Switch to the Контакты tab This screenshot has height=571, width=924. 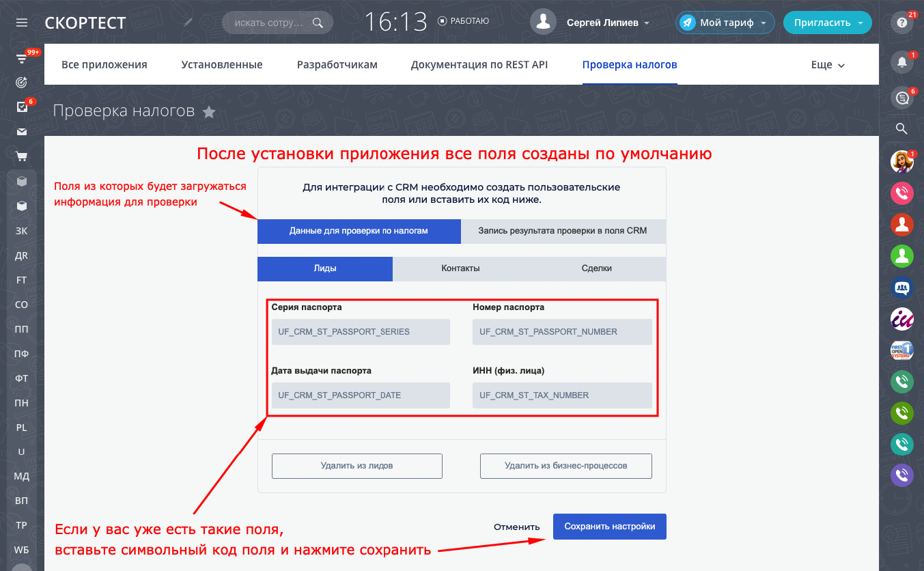click(461, 268)
